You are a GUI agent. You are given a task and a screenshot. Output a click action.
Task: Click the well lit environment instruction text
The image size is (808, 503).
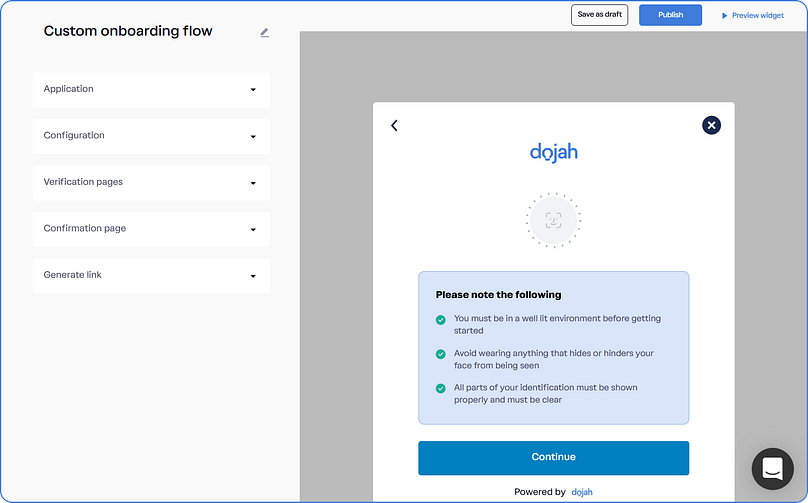557,325
